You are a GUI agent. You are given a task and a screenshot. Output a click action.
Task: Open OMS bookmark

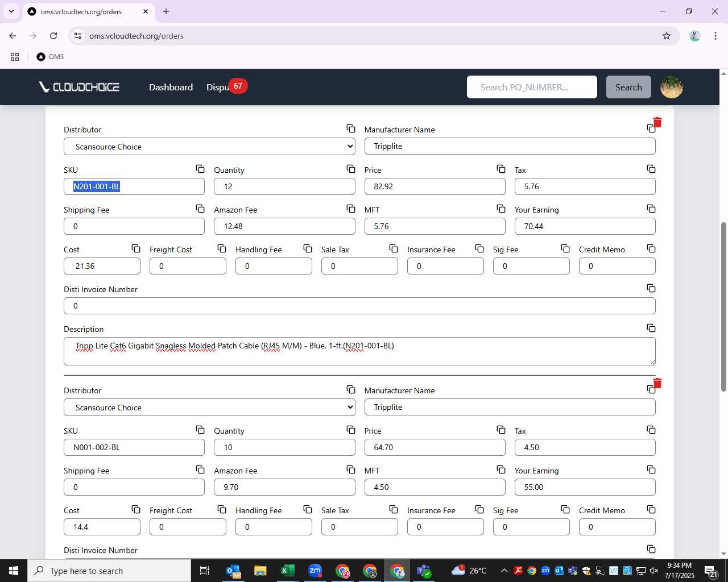click(x=50, y=57)
